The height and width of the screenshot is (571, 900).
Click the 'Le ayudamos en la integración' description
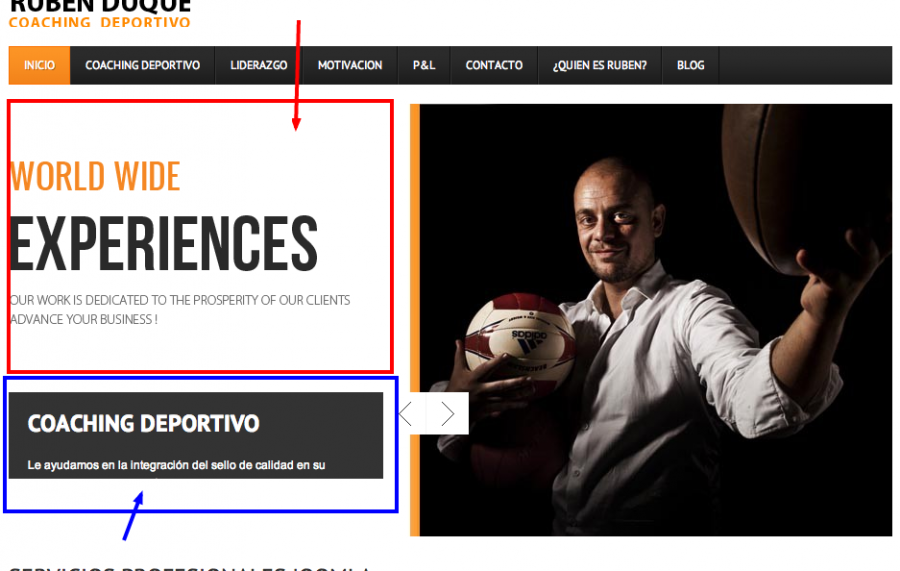(x=176, y=465)
